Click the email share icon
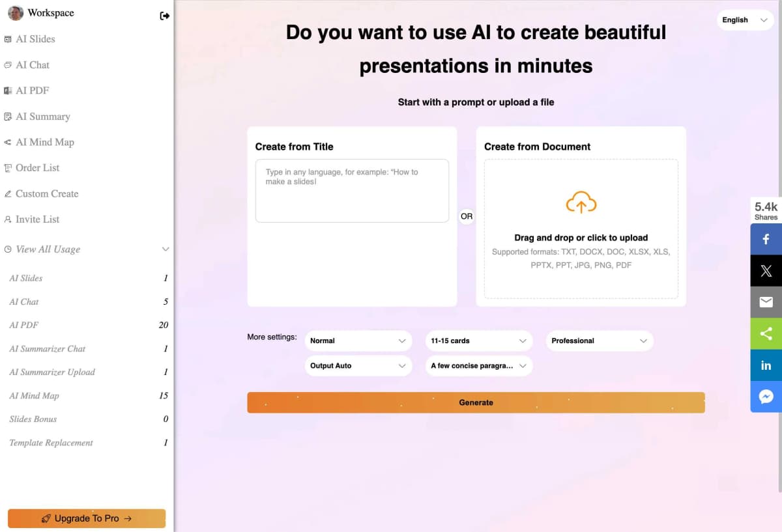Screen dimensions: 782x532 [x=766, y=302]
